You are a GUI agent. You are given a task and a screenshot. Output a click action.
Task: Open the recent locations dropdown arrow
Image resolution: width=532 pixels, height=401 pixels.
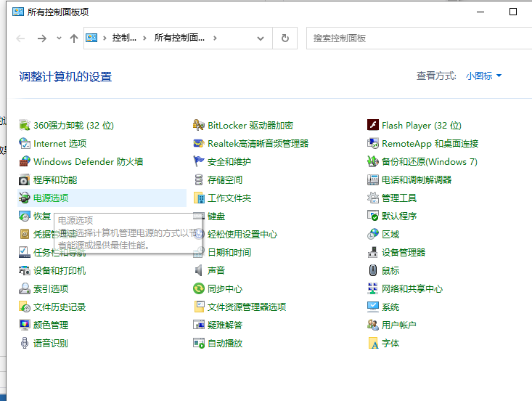pyautogui.click(x=59, y=39)
